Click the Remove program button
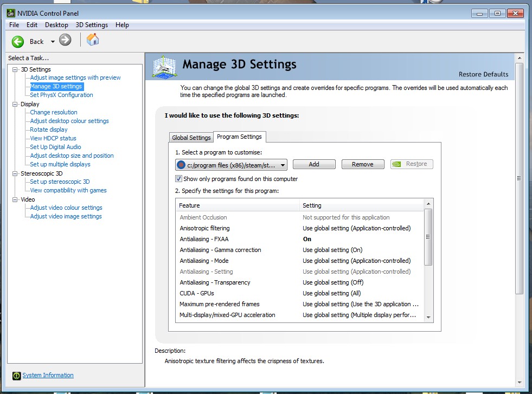Image resolution: width=532 pixels, height=394 pixels. pyautogui.click(x=362, y=164)
